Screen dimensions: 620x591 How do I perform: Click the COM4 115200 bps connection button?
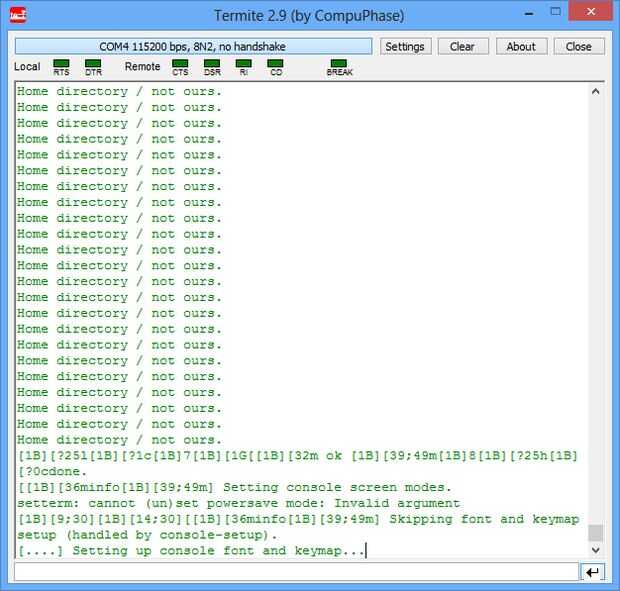pyautogui.click(x=193, y=47)
